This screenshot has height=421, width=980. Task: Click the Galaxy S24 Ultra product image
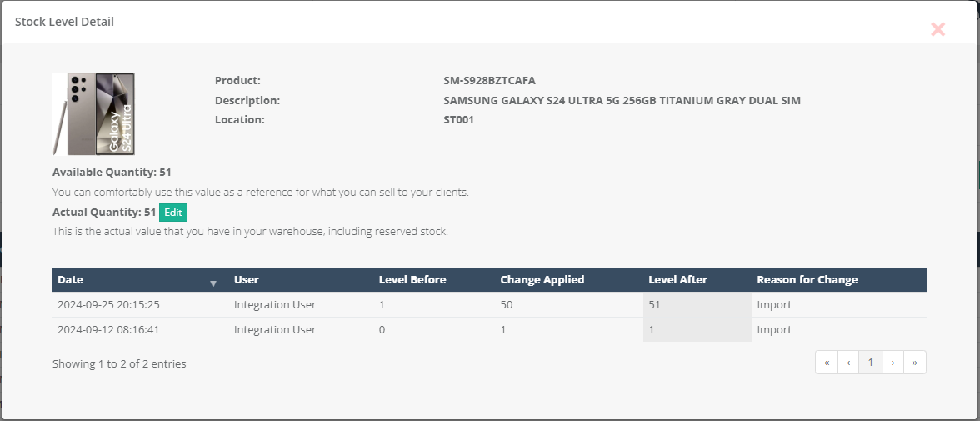pos(94,113)
